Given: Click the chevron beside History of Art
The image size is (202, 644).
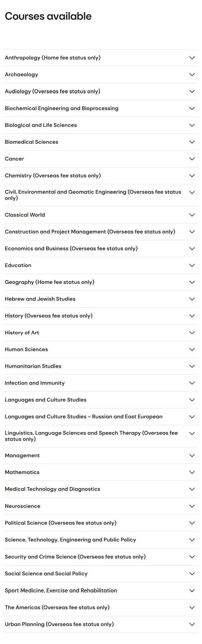Looking at the screenshot, I should point(192,333).
